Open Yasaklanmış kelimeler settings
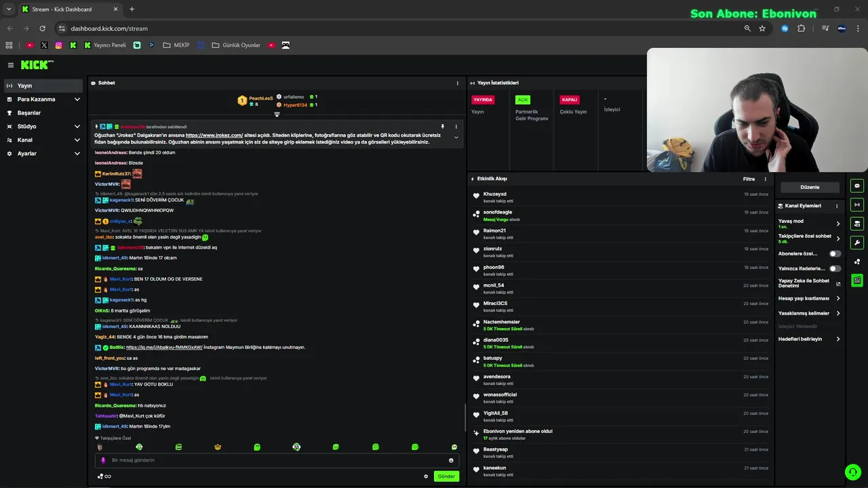The image size is (868, 488). (x=809, y=313)
